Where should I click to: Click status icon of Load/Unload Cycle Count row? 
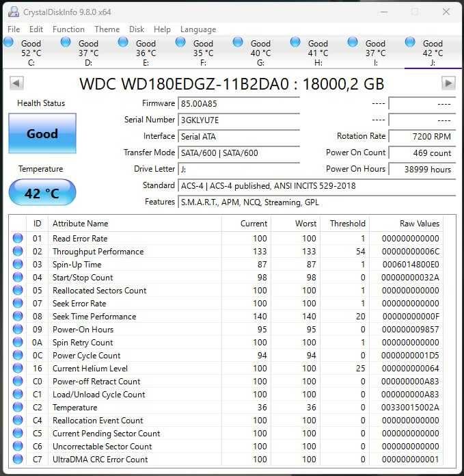[x=18, y=395]
